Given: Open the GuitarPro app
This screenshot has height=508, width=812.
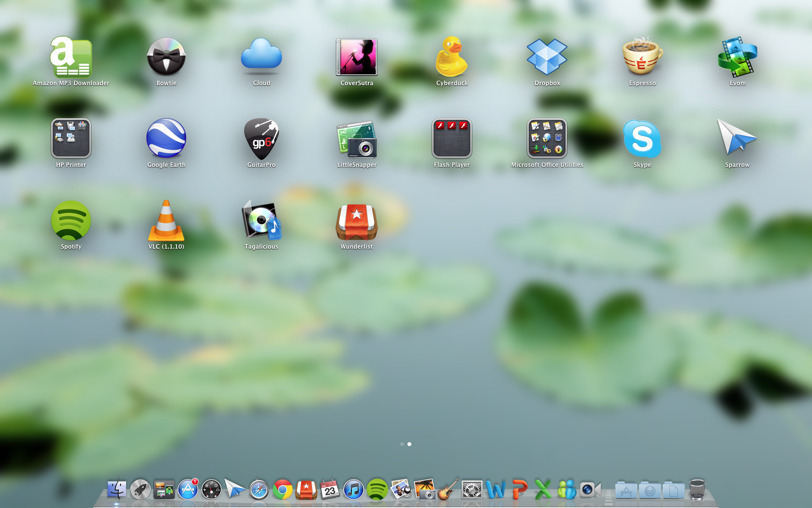Looking at the screenshot, I should 261,139.
